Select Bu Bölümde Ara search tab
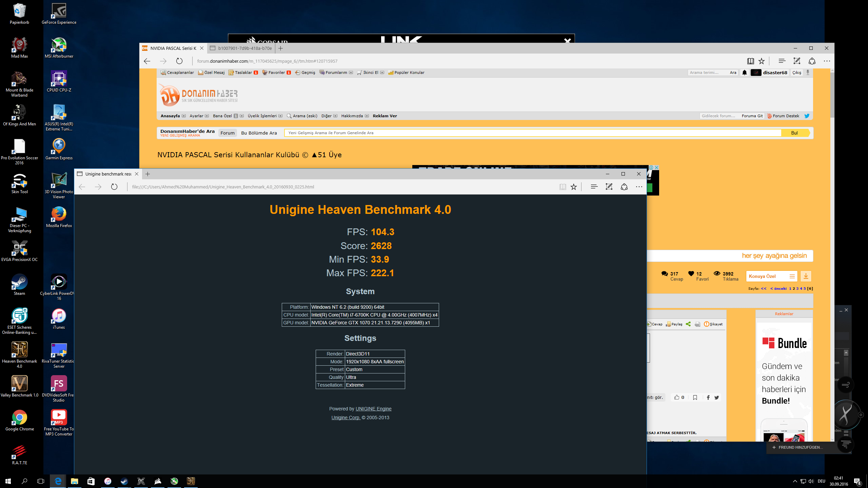 [259, 133]
